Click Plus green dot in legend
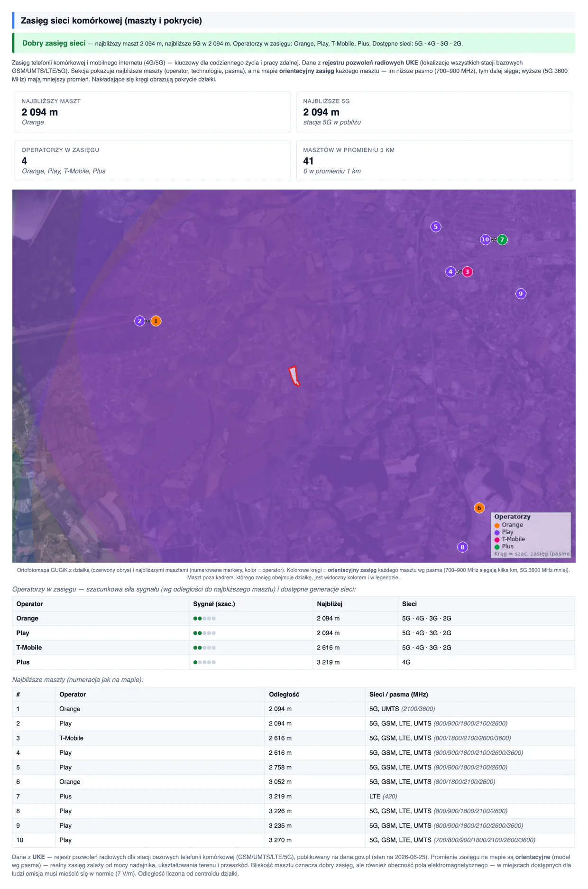Screen dimensions: 588x889 (497, 546)
